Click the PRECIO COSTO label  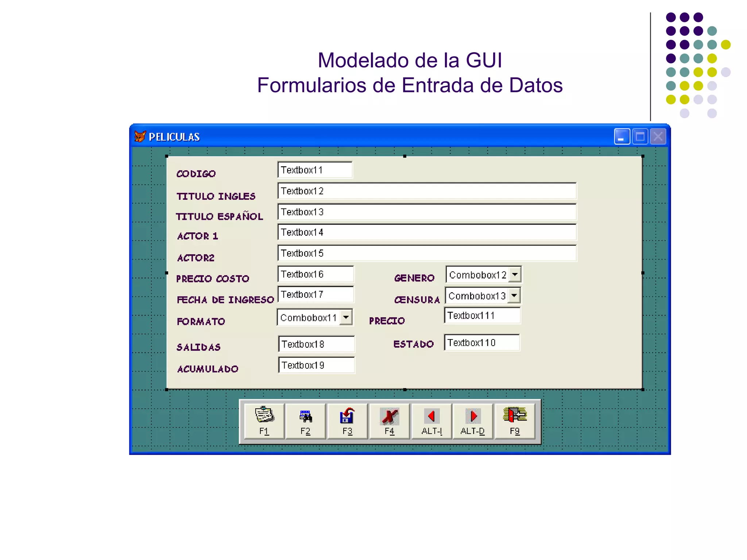213,279
